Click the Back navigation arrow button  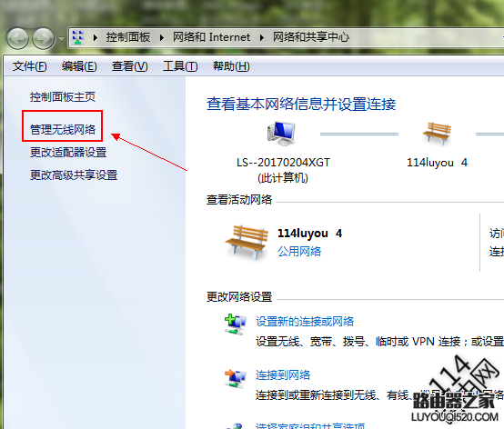[17, 38]
